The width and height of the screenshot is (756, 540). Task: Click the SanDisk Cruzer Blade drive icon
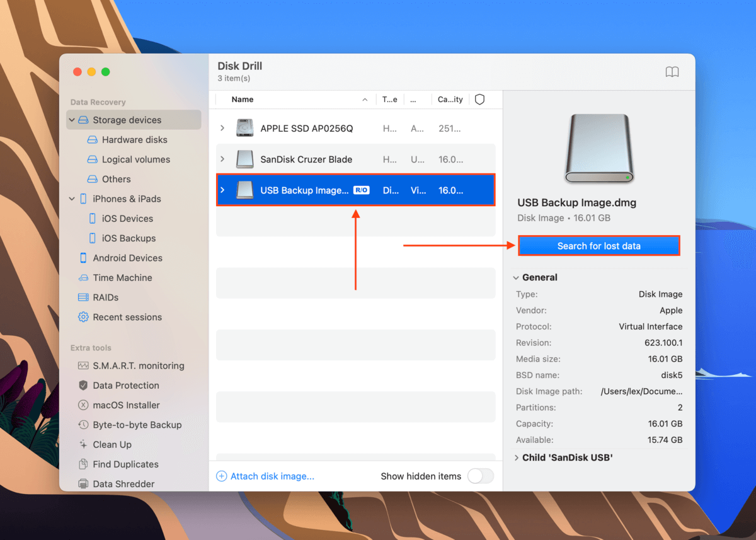point(244,159)
